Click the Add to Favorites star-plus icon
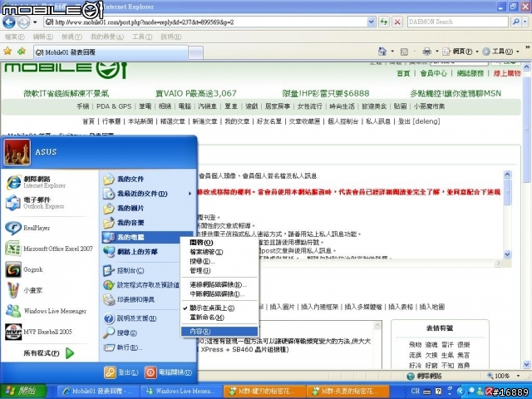The width and height of the screenshot is (532, 399). [x=22, y=52]
